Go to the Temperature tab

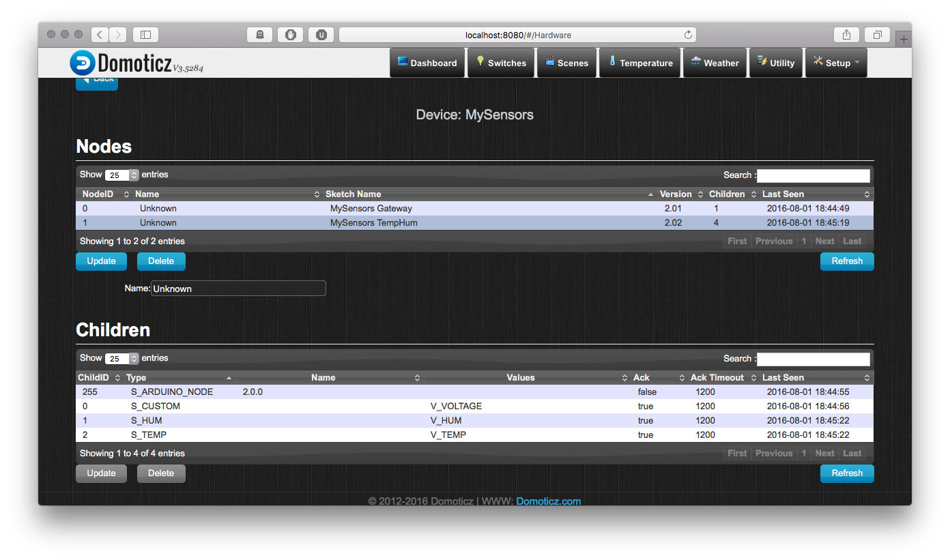tap(640, 63)
